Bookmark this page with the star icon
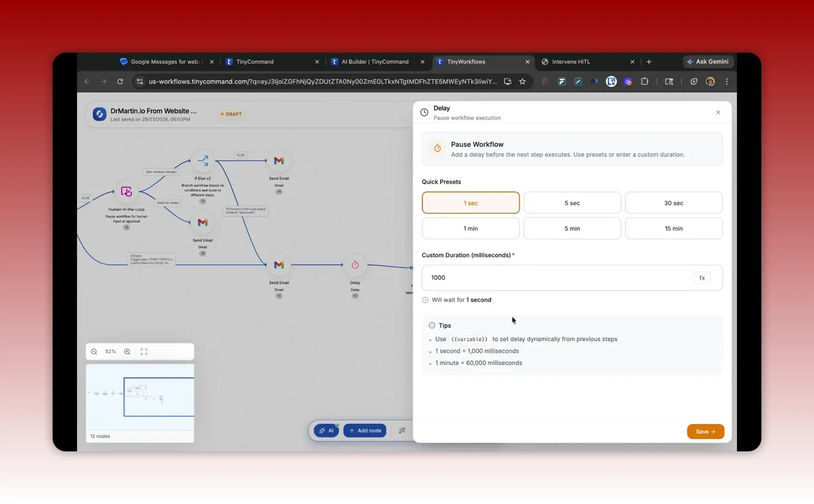 522,81
